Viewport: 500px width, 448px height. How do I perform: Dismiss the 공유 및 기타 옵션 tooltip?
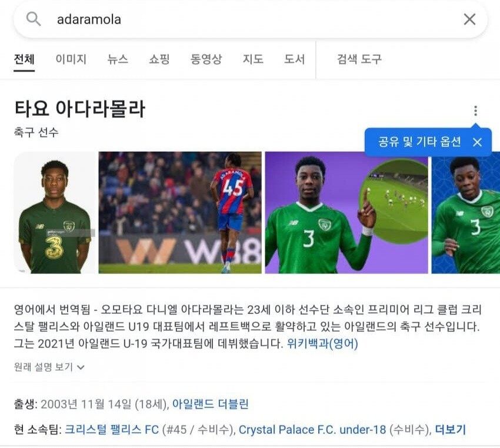[x=477, y=142]
